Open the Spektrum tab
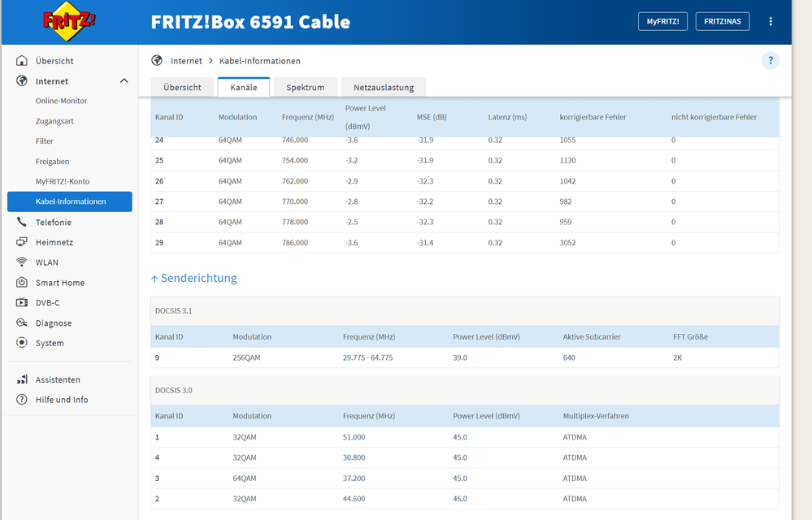 [306, 88]
